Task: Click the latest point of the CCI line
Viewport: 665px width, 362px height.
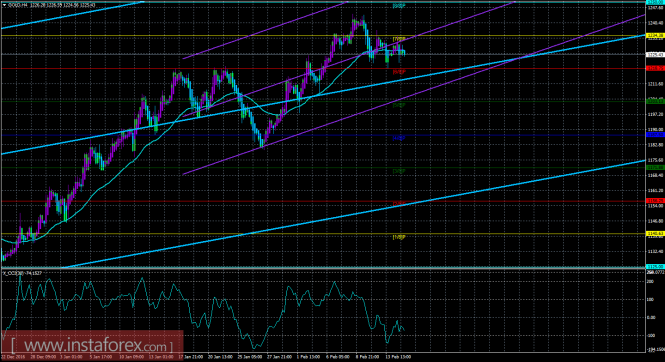Action: 404,330
